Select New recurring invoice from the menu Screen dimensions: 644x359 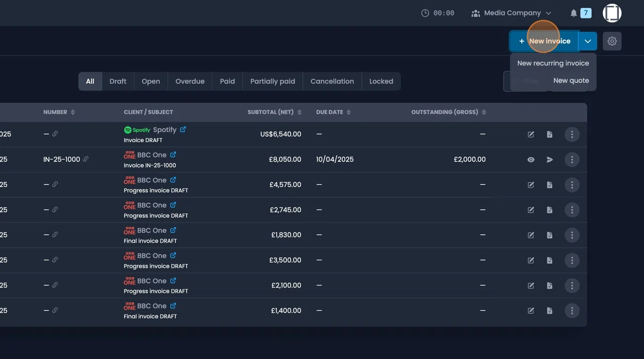[x=553, y=63]
